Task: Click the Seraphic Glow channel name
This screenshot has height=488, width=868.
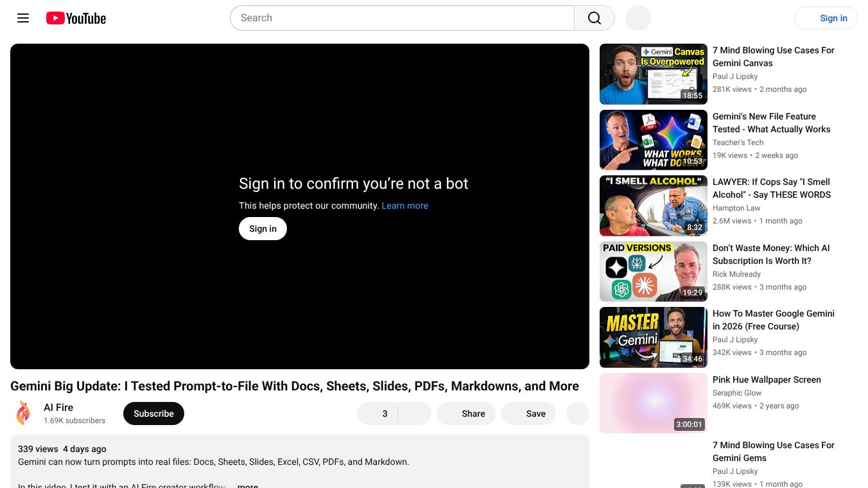Action: click(x=737, y=393)
